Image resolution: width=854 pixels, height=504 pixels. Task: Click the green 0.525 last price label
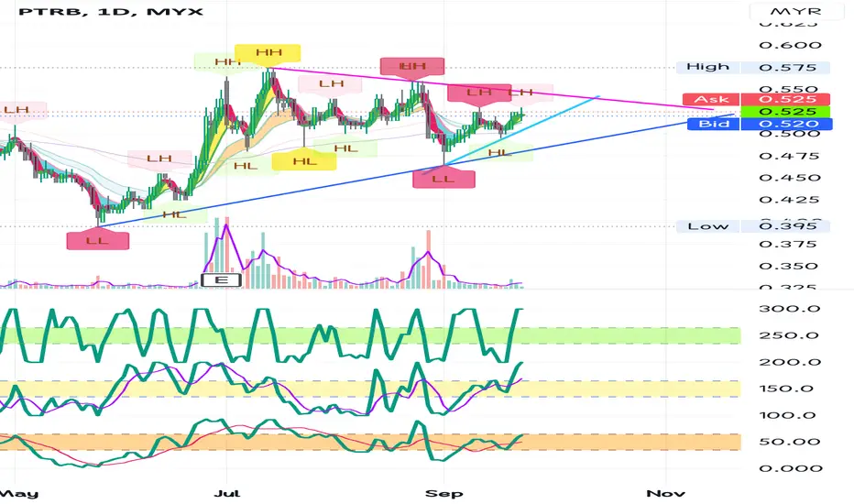[785, 112]
